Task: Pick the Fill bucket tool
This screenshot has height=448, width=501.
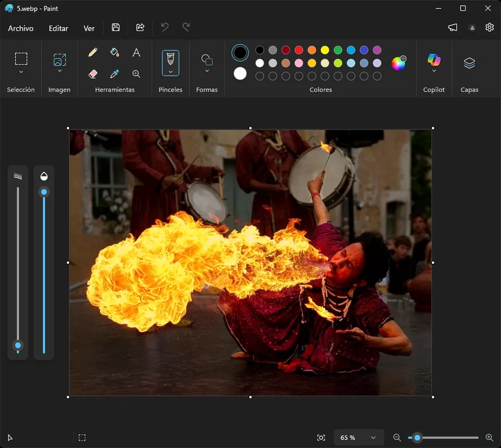Action: pos(115,52)
